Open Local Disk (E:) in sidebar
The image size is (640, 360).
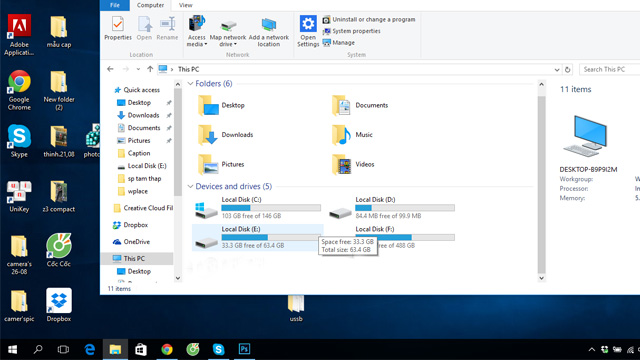click(146, 166)
